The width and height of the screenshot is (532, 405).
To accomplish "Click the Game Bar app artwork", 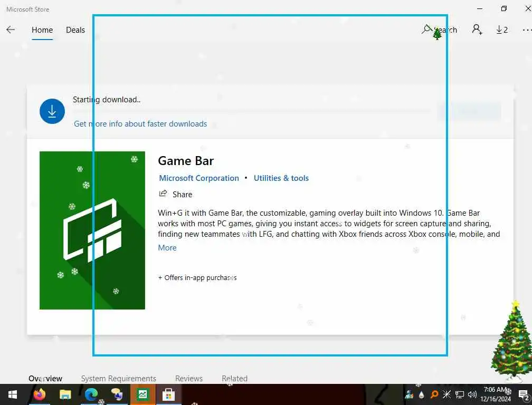I will [92, 230].
